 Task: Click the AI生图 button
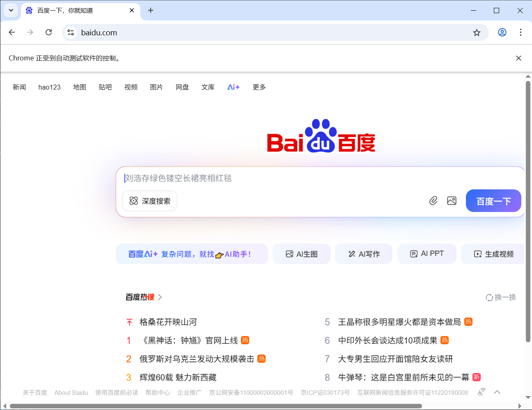click(x=301, y=254)
